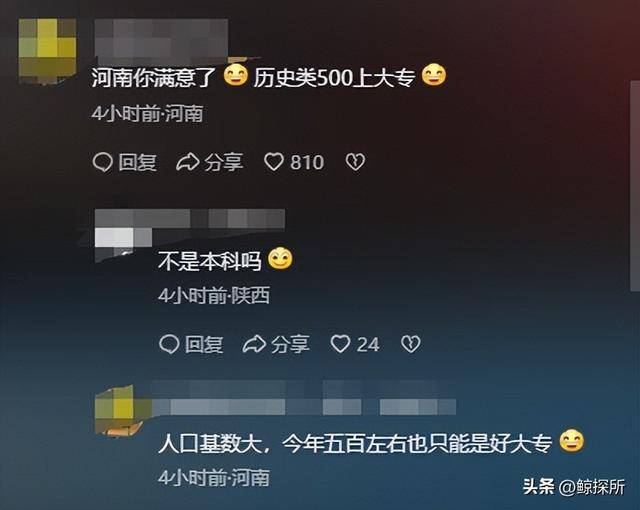Click 回复 text under the 810-like comment
The image size is (640, 510).
[x=138, y=162]
